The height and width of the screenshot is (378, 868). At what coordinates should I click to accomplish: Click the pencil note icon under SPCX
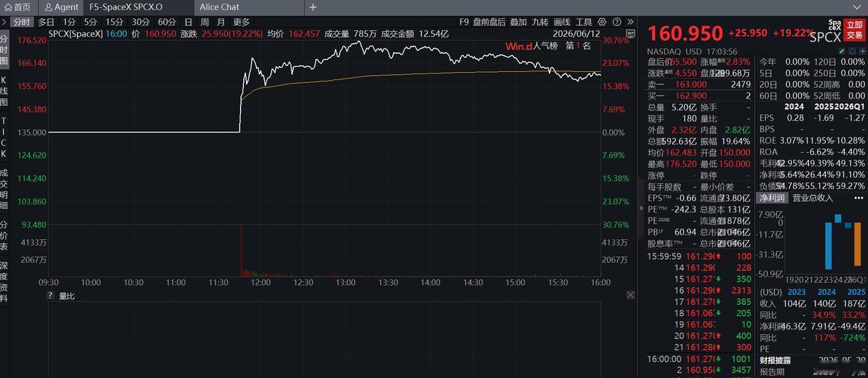[x=843, y=51]
